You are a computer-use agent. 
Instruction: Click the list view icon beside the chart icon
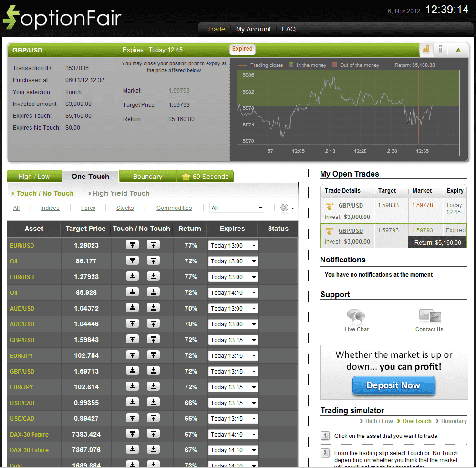click(440, 49)
